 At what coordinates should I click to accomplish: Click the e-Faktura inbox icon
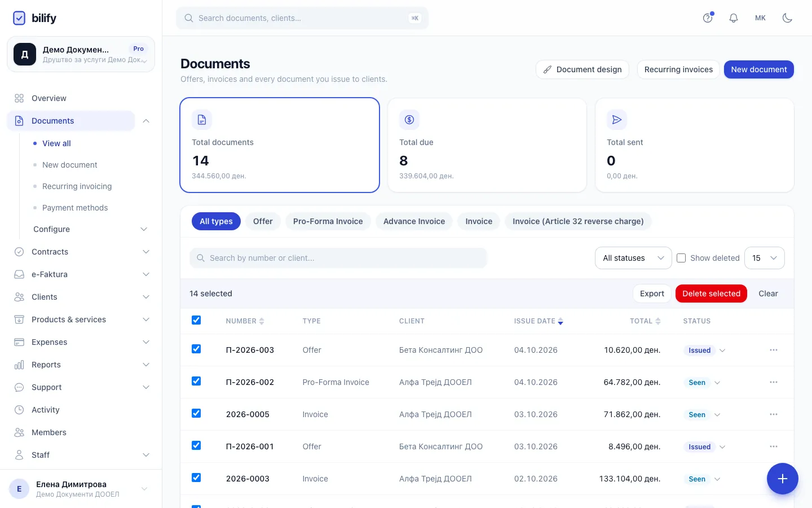click(19, 274)
